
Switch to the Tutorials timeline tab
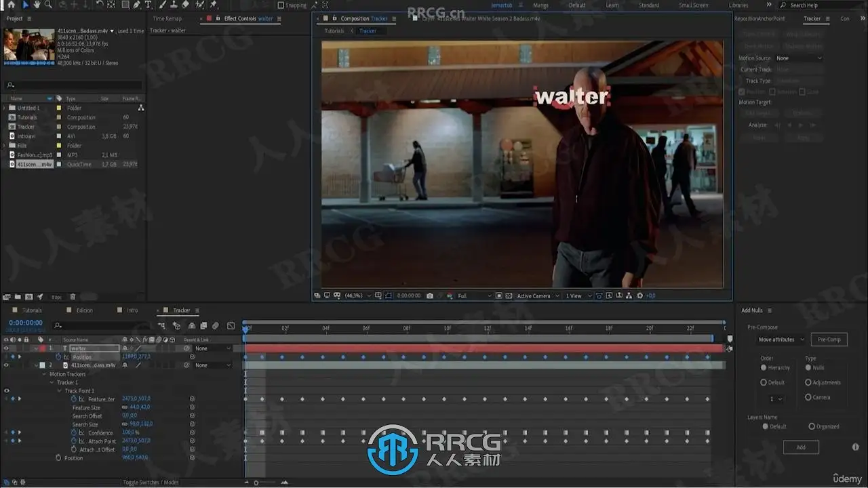[x=32, y=310]
